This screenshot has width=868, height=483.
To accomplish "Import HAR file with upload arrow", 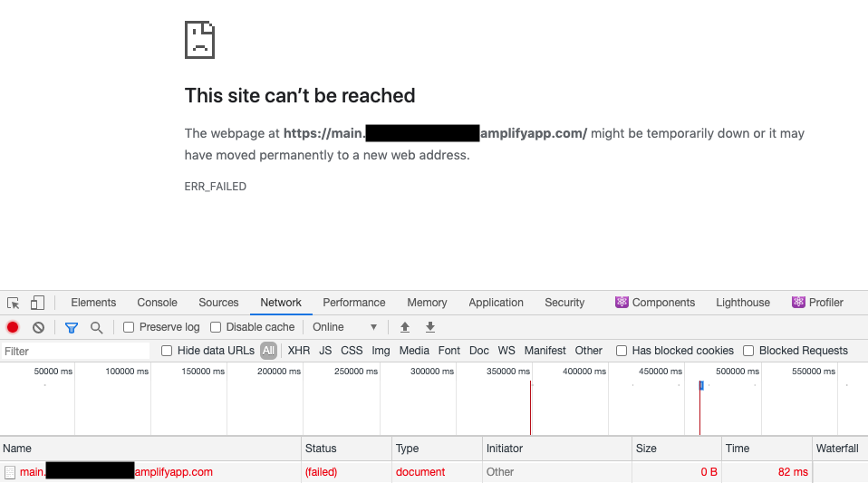I will pyautogui.click(x=405, y=327).
